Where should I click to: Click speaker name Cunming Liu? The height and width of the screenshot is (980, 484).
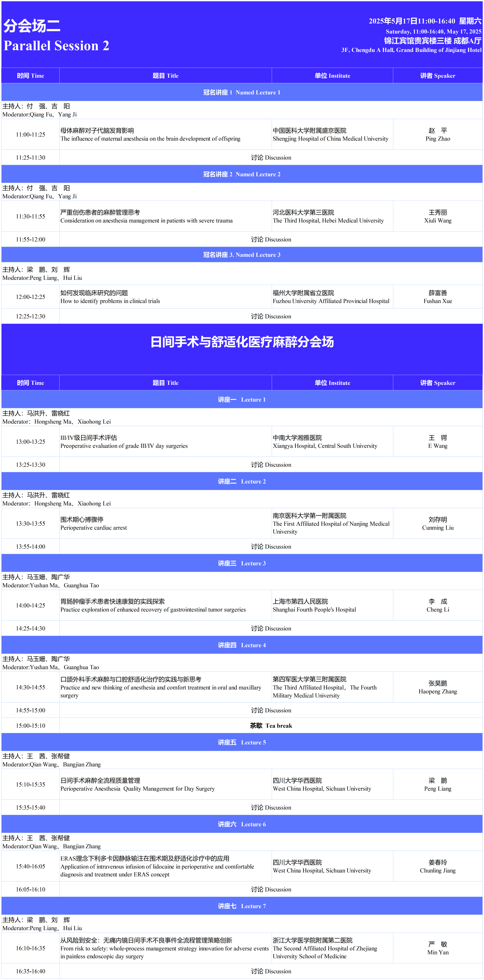pyautogui.click(x=438, y=528)
